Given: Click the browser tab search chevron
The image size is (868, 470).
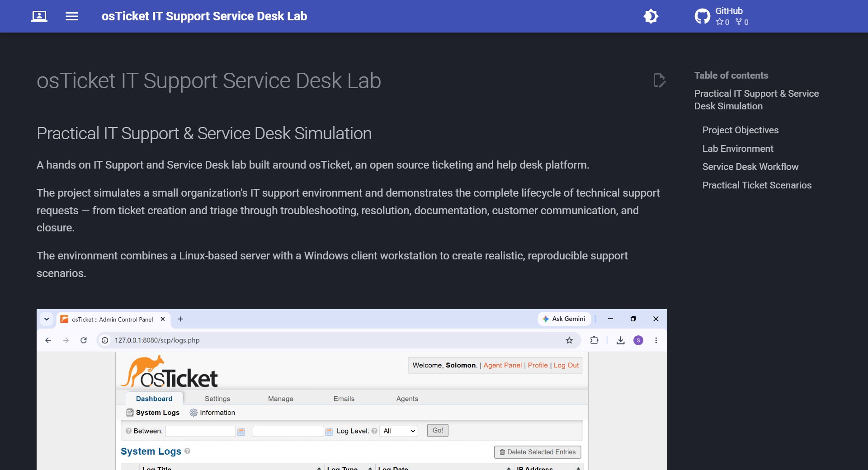Looking at the screenshot, I should point(47,319).
